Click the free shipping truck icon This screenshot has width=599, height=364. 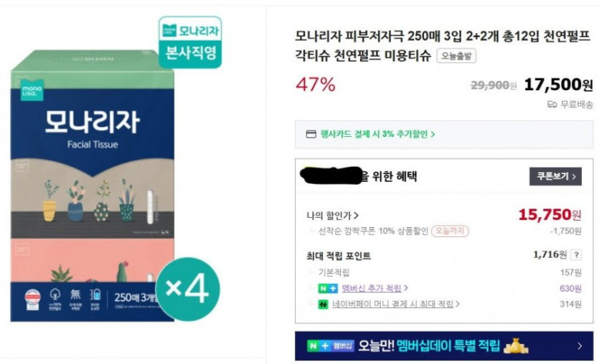point(552,105)
